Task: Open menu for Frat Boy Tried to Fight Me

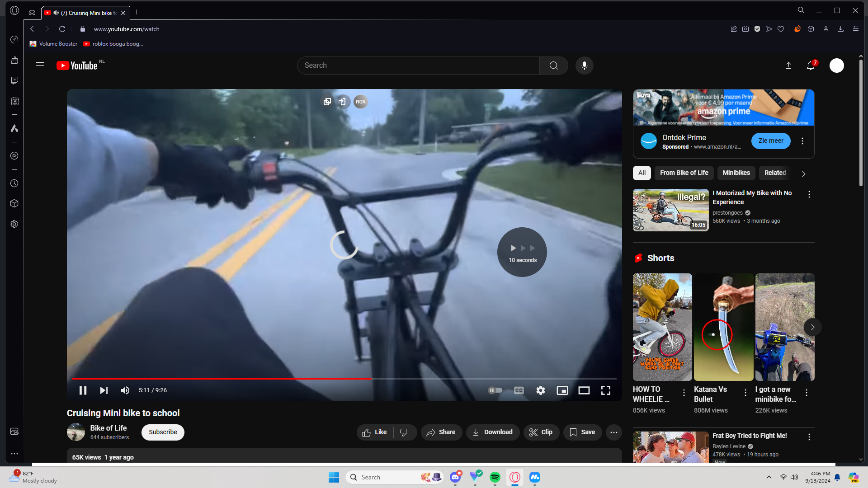Action: point(809,437)
